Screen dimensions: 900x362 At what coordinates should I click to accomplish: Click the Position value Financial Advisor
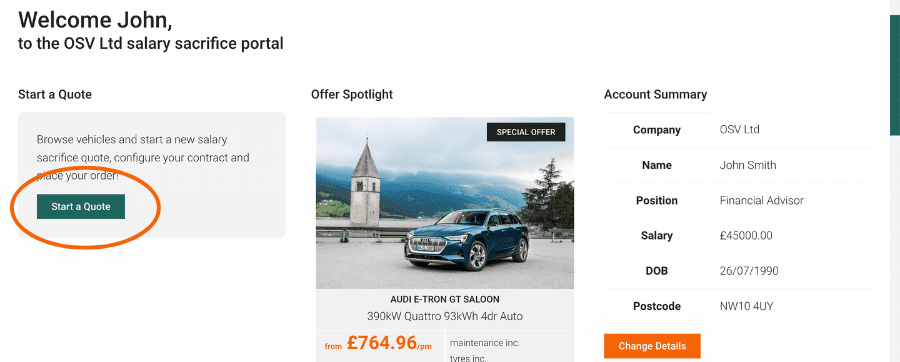point(762,201)
